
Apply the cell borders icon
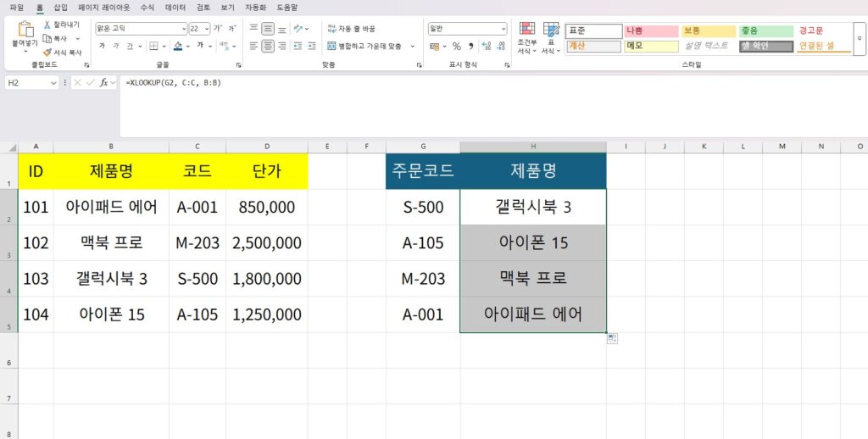pos(153,46)
